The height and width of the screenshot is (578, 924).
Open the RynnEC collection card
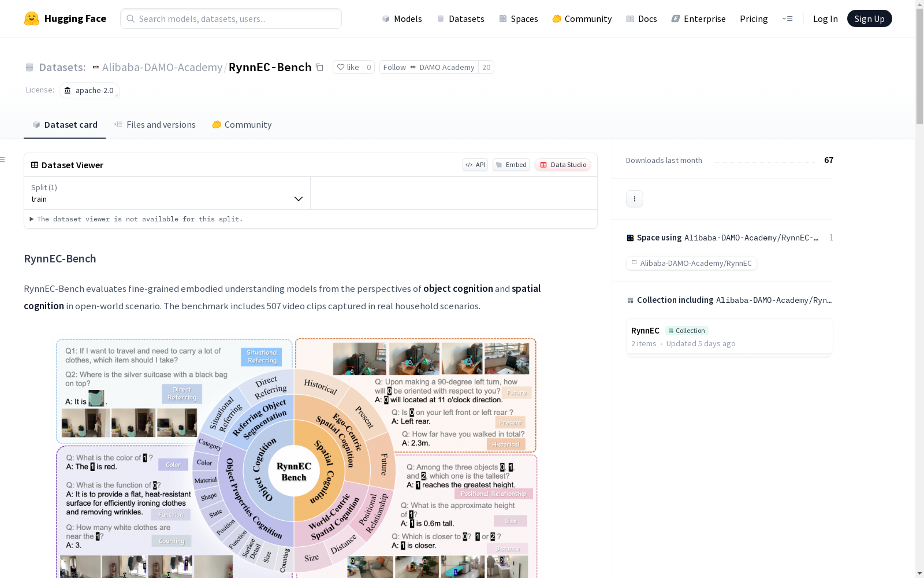pyautogui.click(x=729, y=336)
